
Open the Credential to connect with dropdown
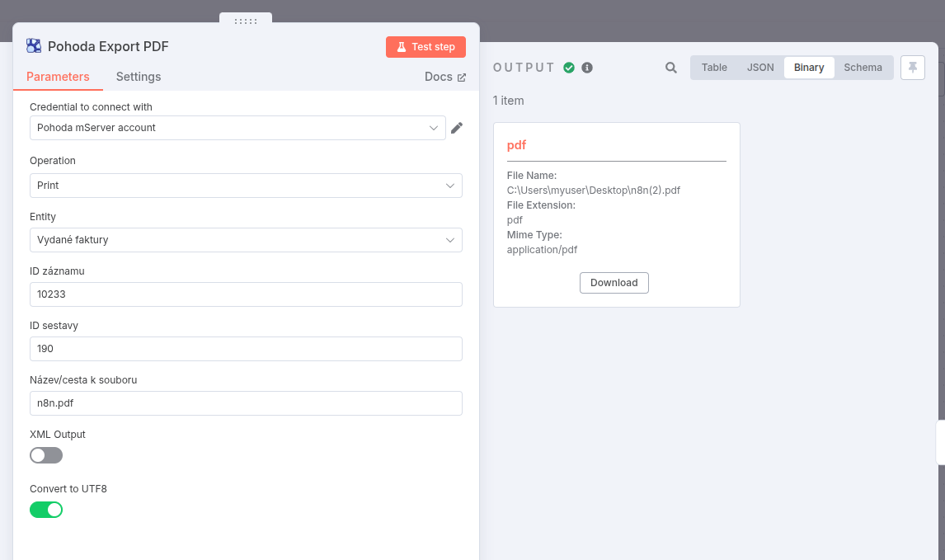(237, 128)
